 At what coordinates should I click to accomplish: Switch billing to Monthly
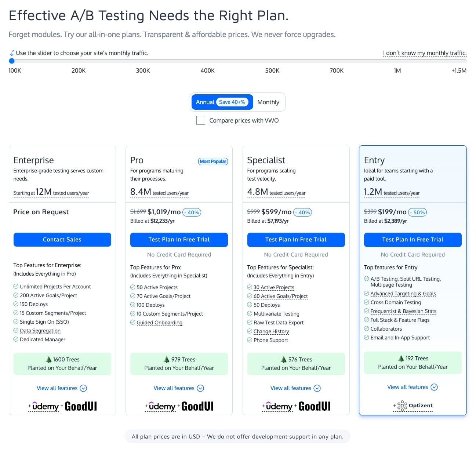click(x=268, y=102)
